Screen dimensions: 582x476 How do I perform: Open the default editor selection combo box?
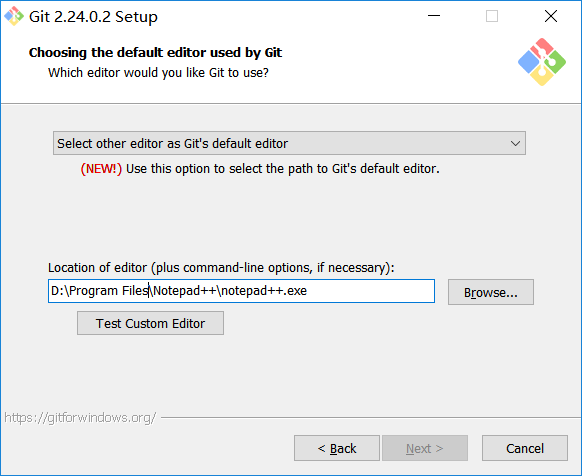pos(289,143)
